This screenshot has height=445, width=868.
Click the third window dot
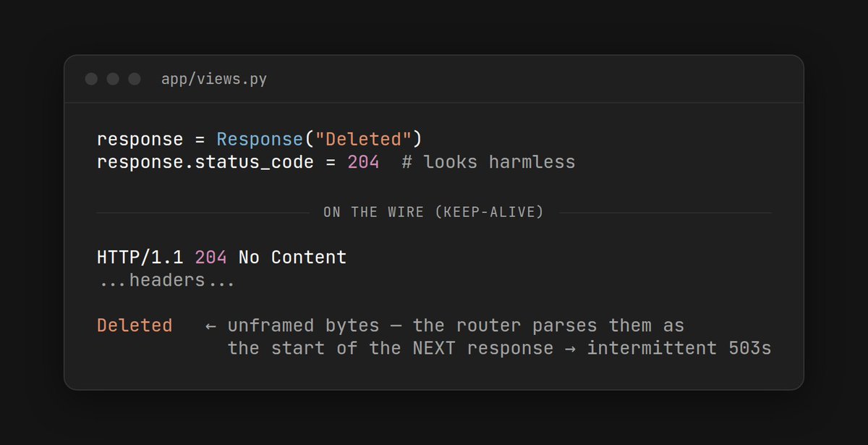click(x=135, y=79)
